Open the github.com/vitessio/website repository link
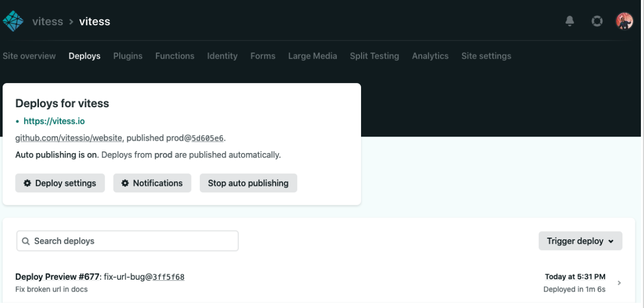Viewport: 644px width, 308px height. pyautogui.click(x=69, y=138)
